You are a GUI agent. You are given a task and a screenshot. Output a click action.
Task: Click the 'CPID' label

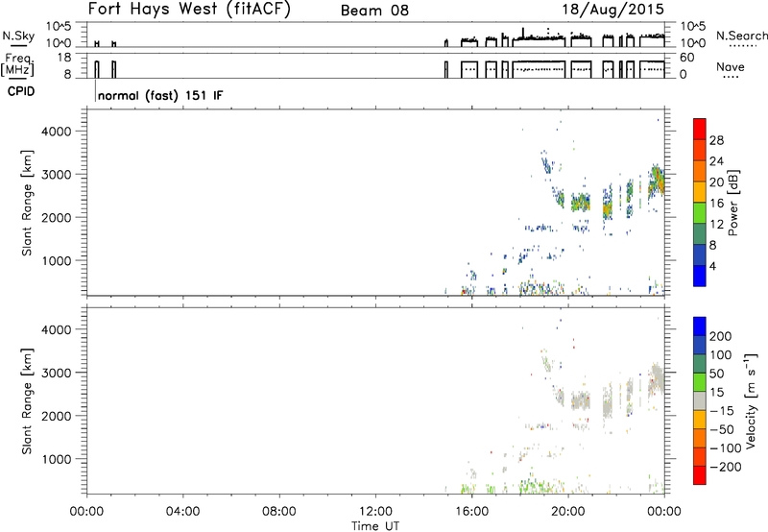click(21, 91)
